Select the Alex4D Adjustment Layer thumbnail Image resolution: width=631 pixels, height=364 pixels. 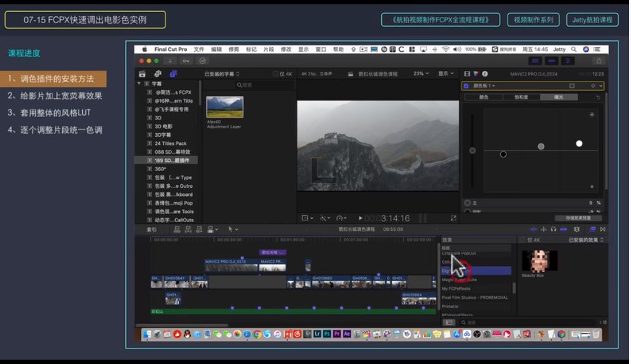(x=225, y=107)
